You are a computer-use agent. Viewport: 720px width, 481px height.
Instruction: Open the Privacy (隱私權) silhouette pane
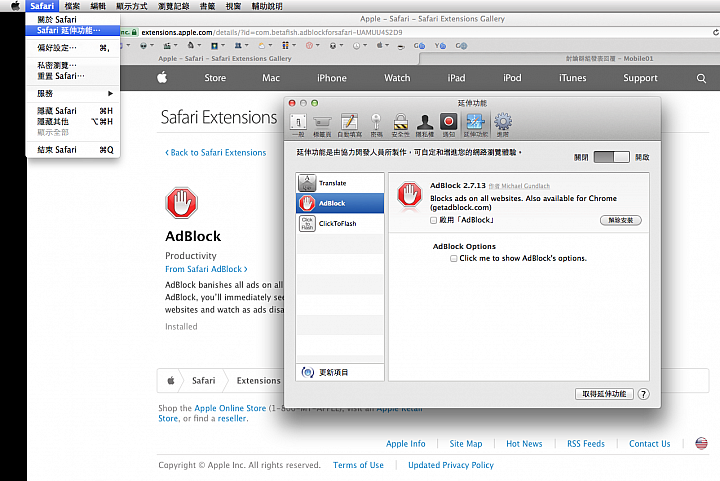pyautogui.click(x=425, y=125)
